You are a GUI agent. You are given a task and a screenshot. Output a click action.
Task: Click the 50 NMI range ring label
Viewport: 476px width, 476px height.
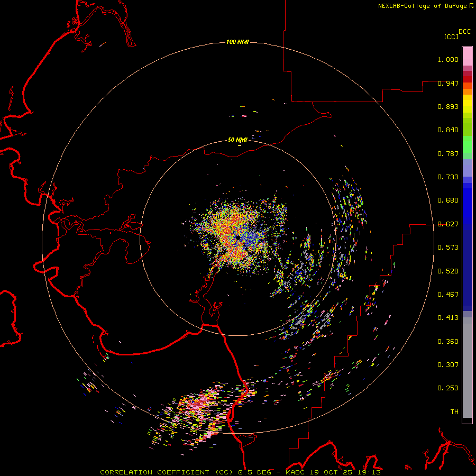[x=237, y=140]
